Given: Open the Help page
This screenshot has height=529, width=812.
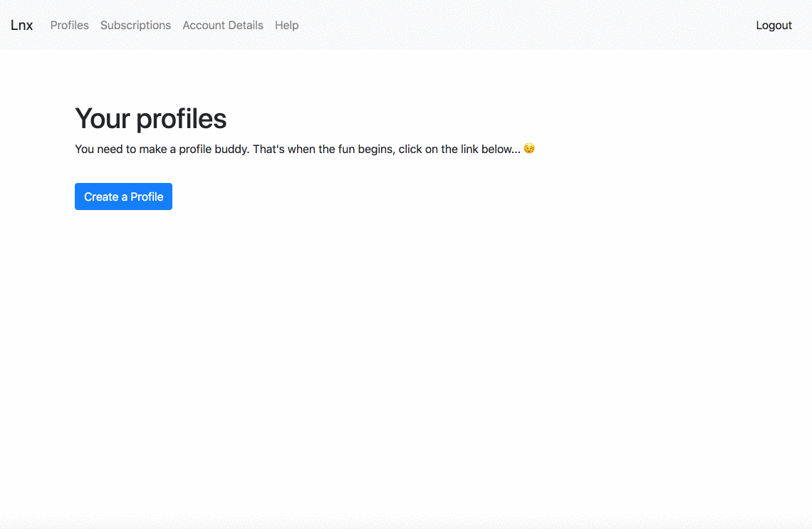Looking at the screenshot, I should (286, 25).
